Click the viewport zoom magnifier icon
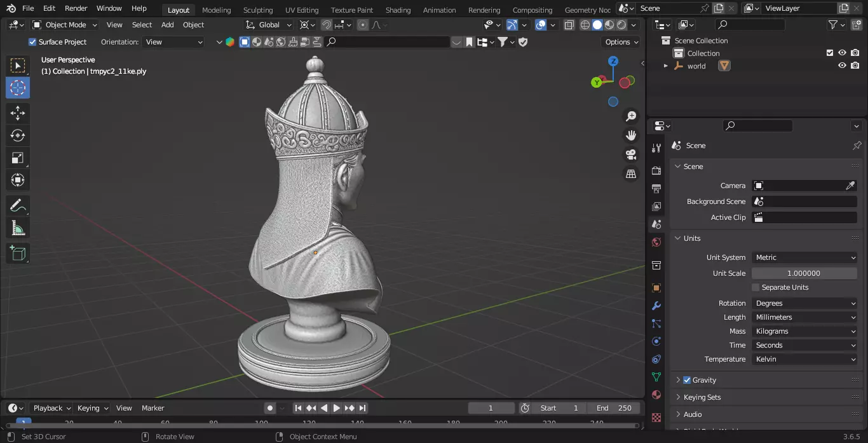 pyautogui.click(x=631, y=116)
